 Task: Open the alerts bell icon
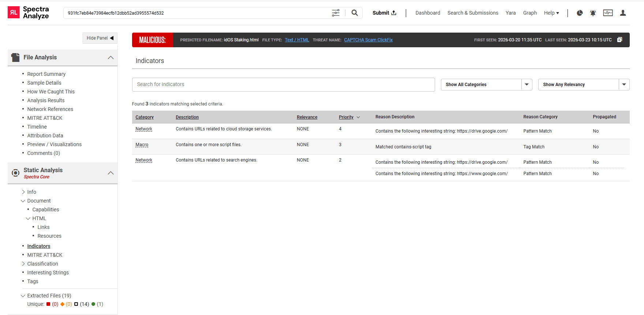point(593,13)
